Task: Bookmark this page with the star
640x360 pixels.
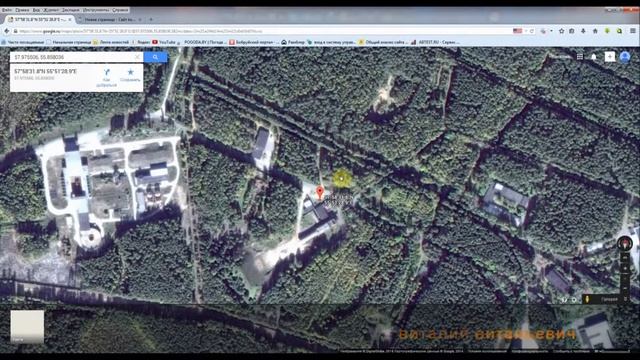Action: (562, 31)
